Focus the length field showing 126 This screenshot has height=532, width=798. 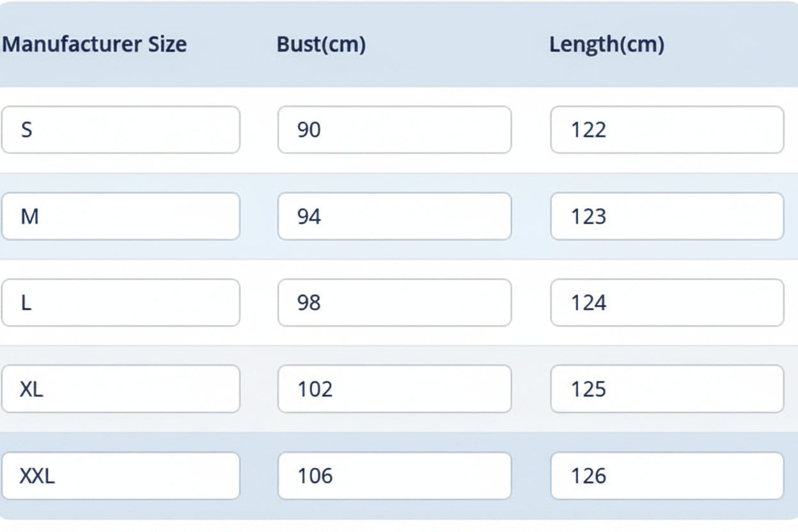[667, 476]
